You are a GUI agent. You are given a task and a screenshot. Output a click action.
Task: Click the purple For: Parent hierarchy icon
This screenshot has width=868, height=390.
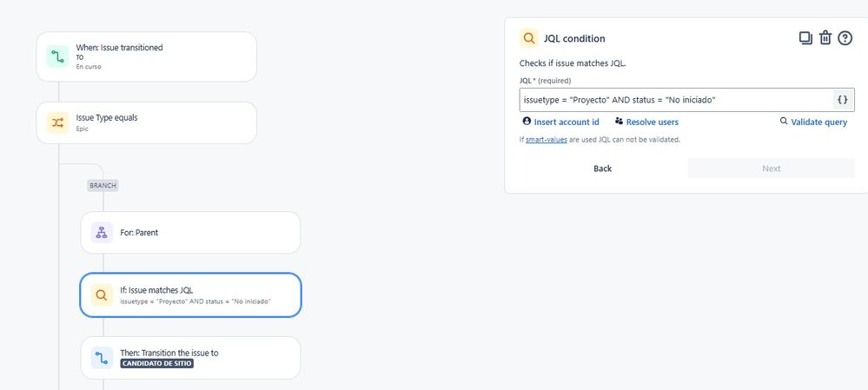102,233
